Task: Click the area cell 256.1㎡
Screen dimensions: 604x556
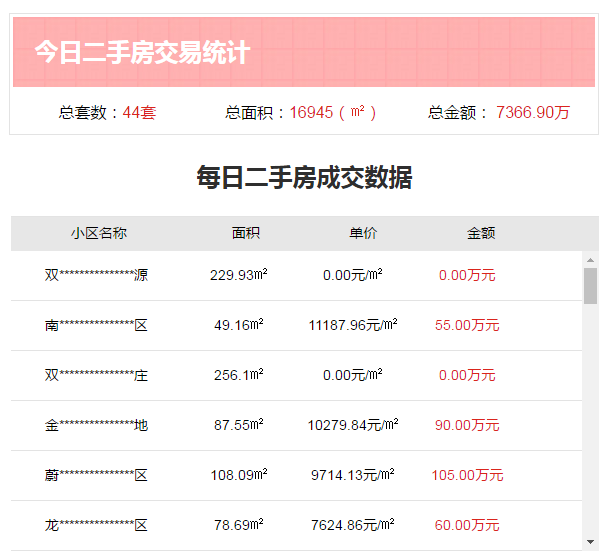Action: [238, 375]
